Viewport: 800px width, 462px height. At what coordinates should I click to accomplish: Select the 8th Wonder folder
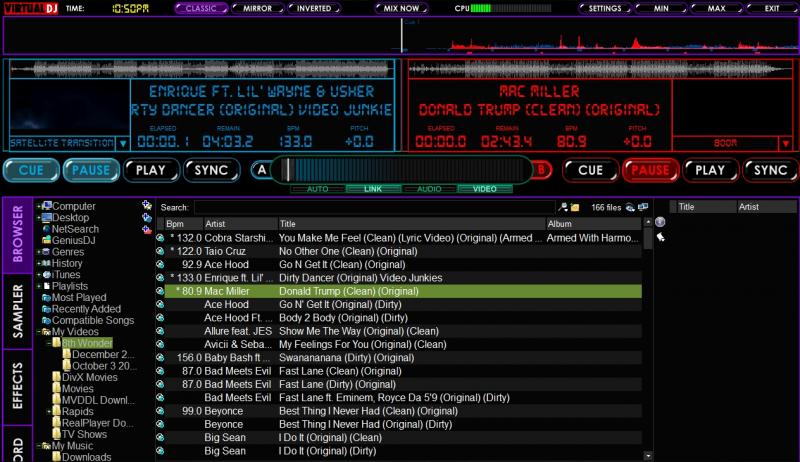pyautogui.click(x=83, y=343)
